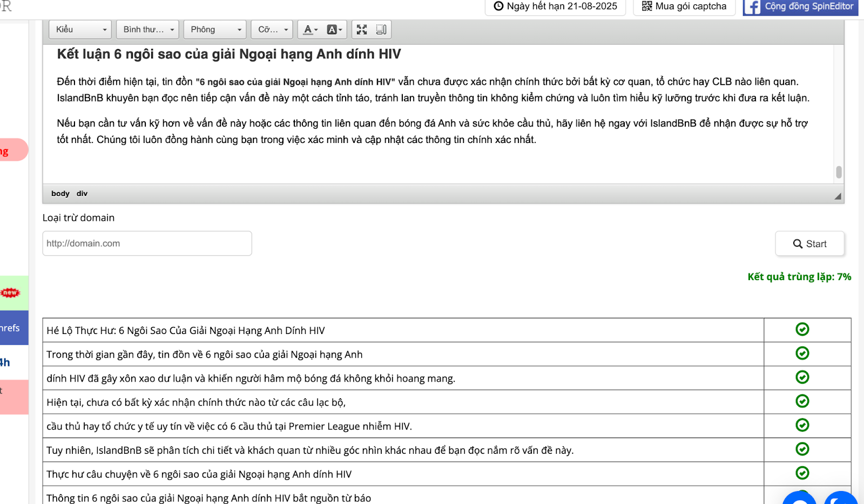
Task: Click the Hiện tại, chưa có bất kỳ cell
Action: coord(403,402)
